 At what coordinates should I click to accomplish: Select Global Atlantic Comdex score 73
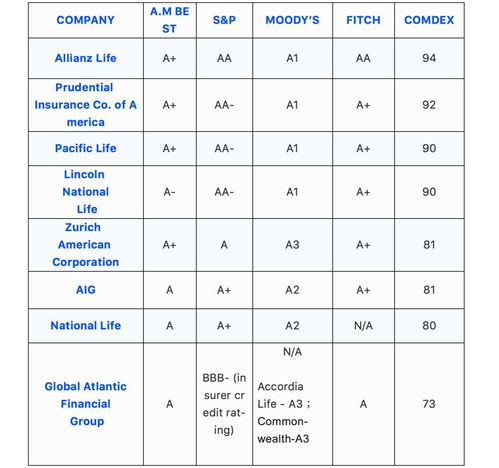pyautogui.click(x=429, y=404)
